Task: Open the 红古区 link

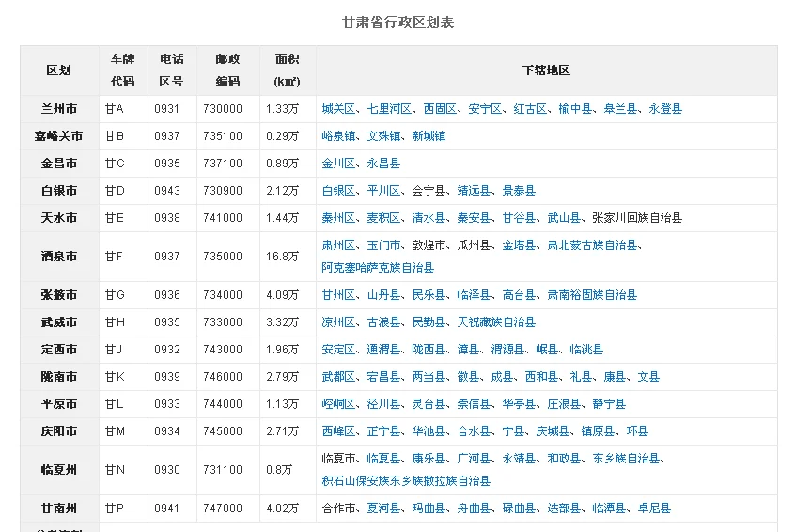Action: point(530,109)
